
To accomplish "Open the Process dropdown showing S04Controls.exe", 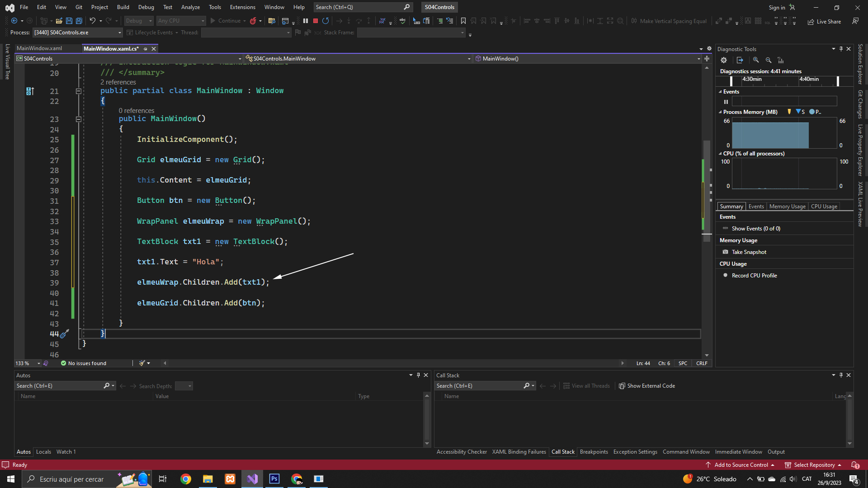I will pyautogui.click(x=119, y=33).
